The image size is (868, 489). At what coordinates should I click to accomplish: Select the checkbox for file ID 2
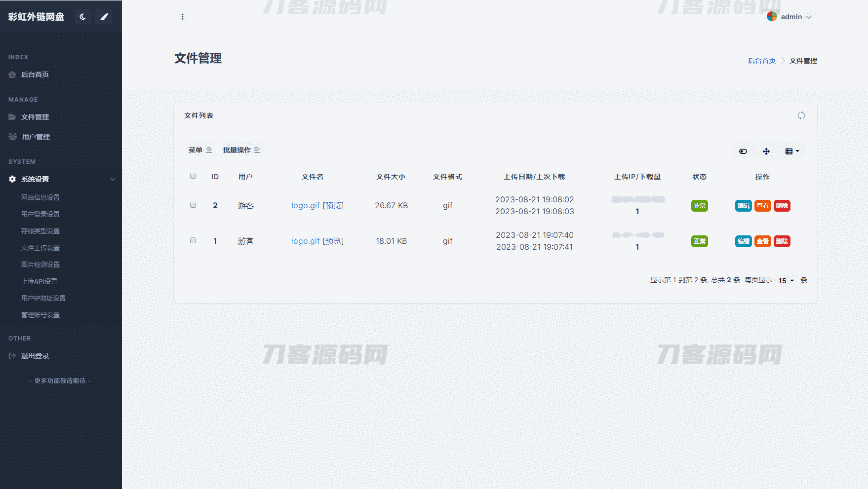click(x=193, y=205)
